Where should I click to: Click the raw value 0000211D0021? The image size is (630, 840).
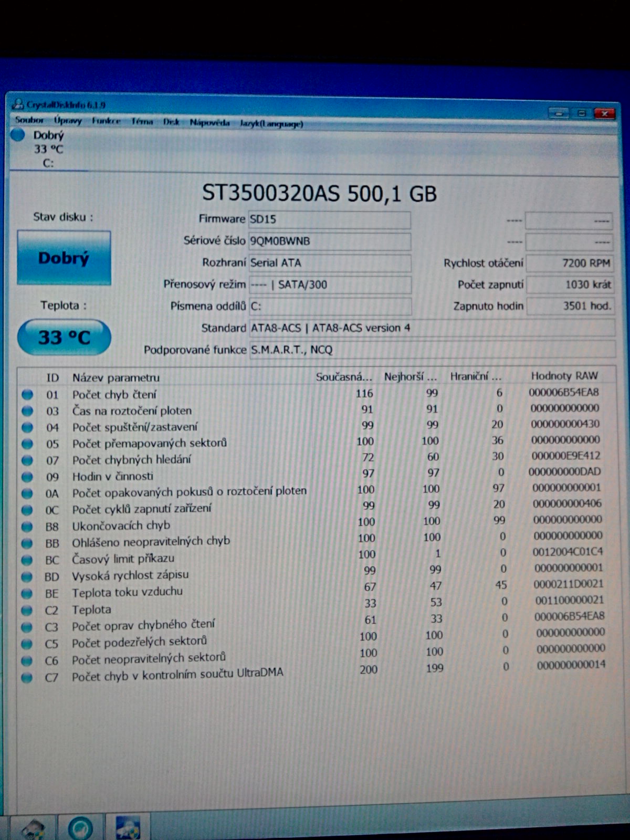click(569, 584)
